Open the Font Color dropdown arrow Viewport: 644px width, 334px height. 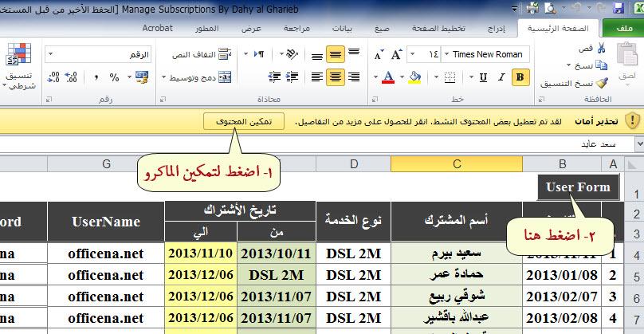[x=375, y=77]
